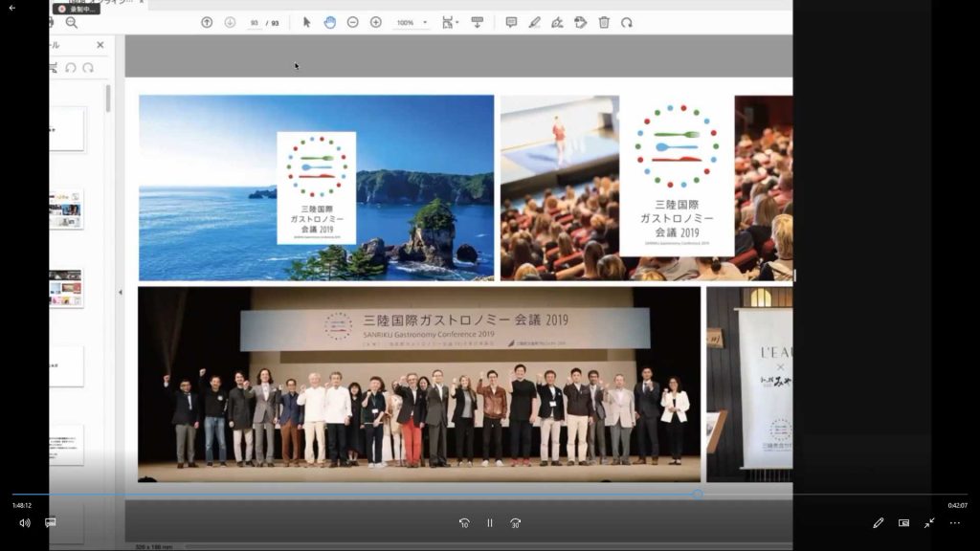Choose the arrow selection tool
The image size is (980, 551).
[x=307, y=22]
